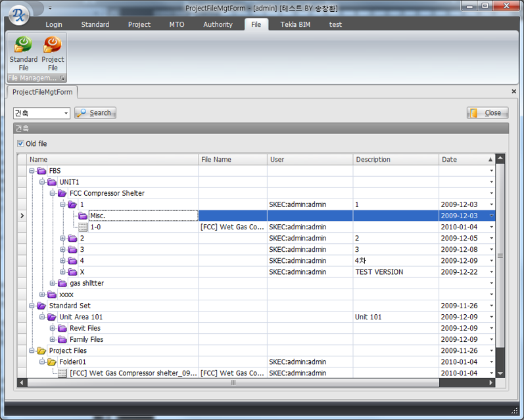Screen dimensions: 524x420
Task: Click the Project File ribbon icon
Action: click(x=53, y=45)
